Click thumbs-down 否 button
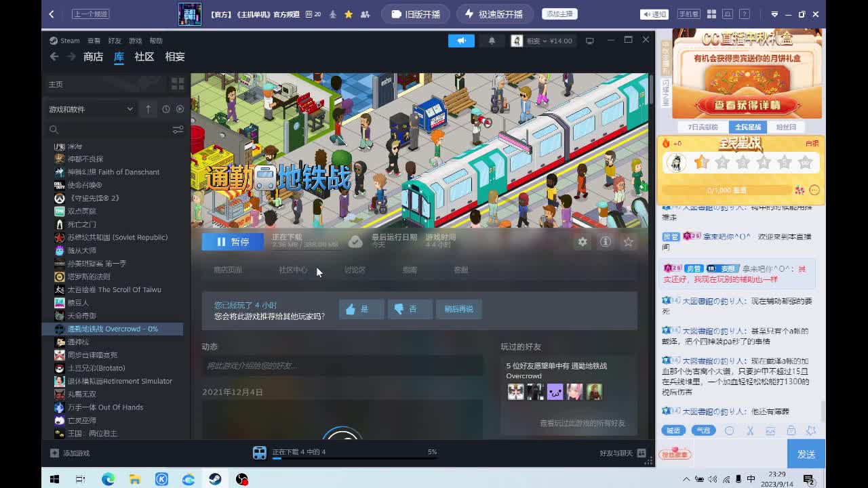The width and height of the screenshot is (868, 488). click(410, 309)
